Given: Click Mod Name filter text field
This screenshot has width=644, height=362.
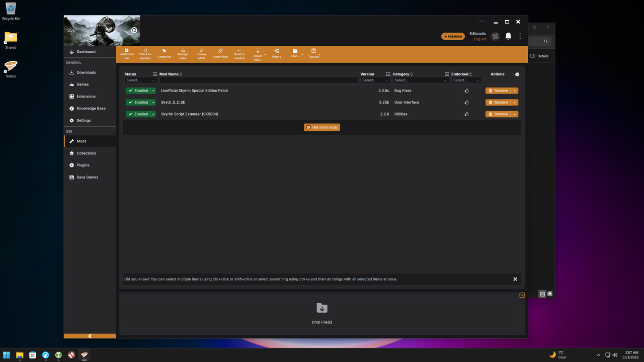Looking at the screenshot, I should tap(259, 80).
